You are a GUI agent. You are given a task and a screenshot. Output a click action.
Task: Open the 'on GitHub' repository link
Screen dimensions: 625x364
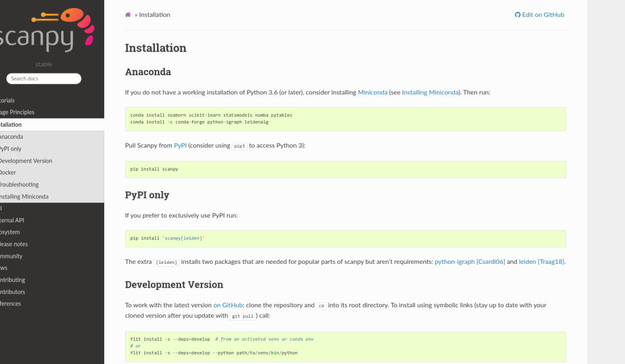coord(228,305)
